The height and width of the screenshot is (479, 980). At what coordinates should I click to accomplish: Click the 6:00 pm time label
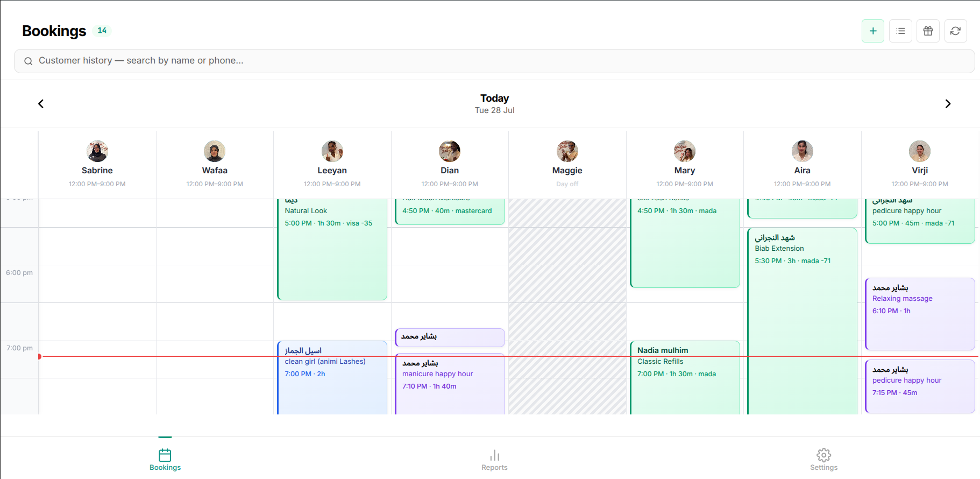19,273
